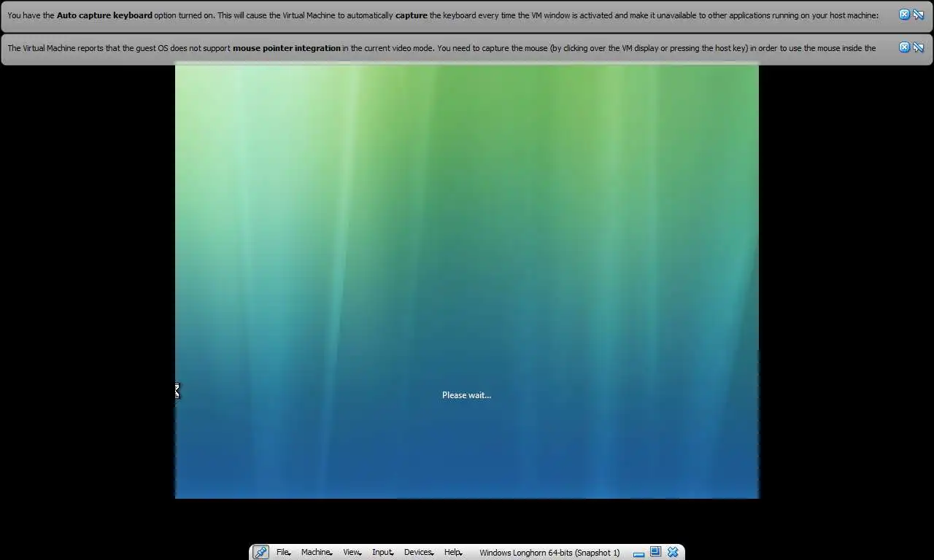The height and width of the screenshot is (560, 934).
Task: Exit fullscreen using mini toolbar restore icon
Action: click(x=655, y=552)
